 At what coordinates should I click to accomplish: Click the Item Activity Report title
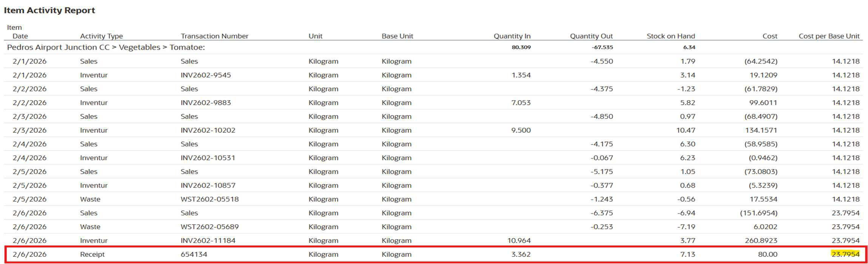point(49,10)
